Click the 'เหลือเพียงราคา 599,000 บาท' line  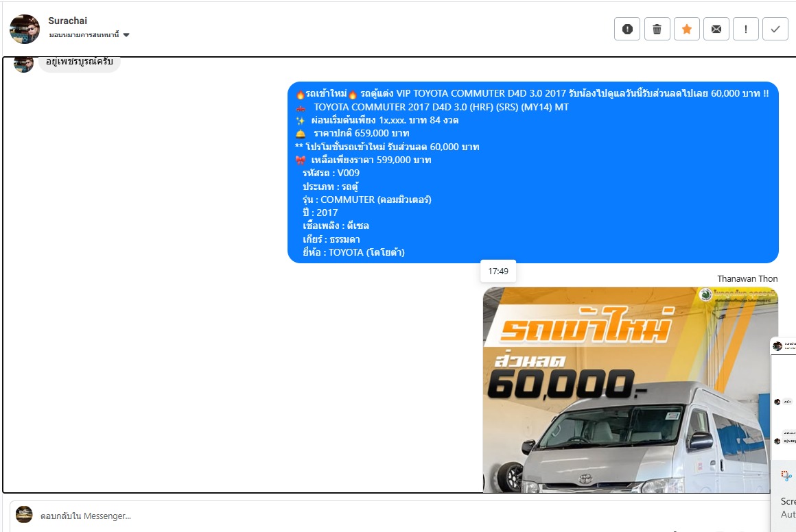click(x=371, y=160)
